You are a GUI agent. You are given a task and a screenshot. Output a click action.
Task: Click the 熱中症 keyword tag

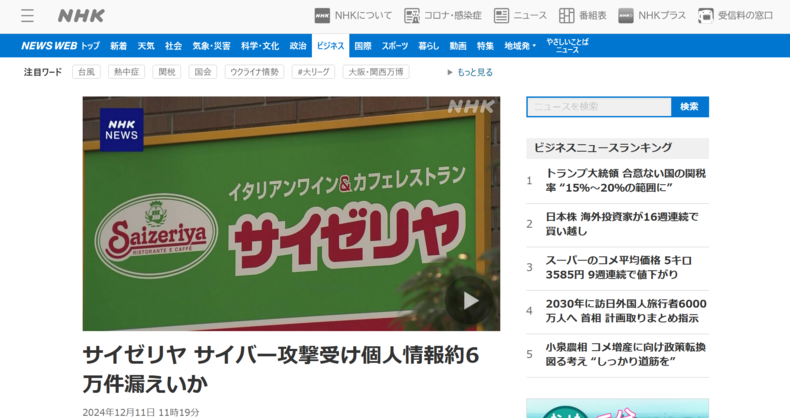(x=126, y=72)
